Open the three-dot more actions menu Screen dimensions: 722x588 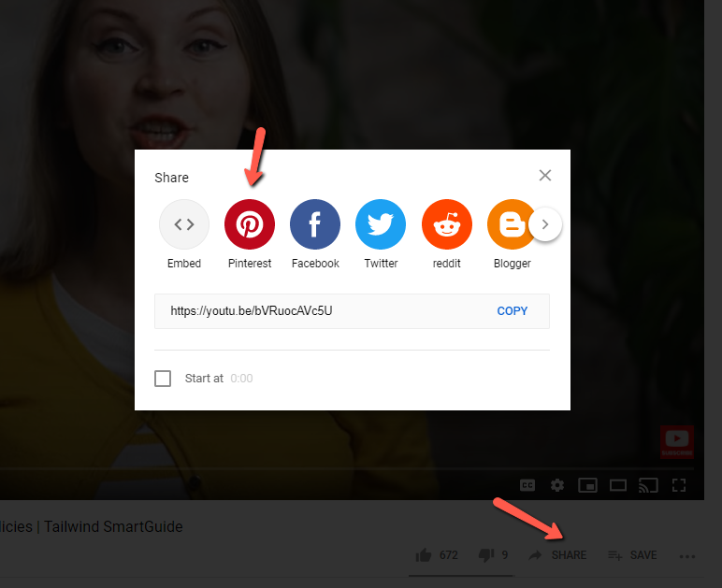click(x=687, y=556)
